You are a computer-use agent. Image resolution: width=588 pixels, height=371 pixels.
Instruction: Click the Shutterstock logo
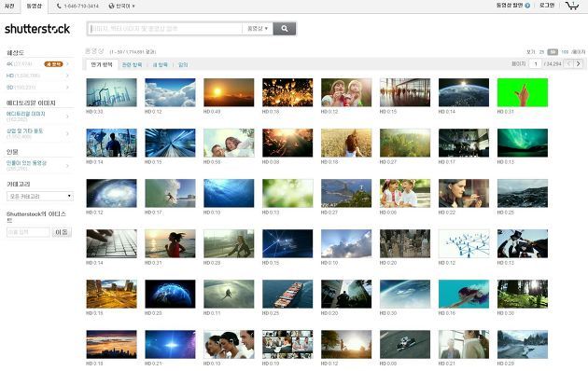pyautogui.click(x=37, y=29)
